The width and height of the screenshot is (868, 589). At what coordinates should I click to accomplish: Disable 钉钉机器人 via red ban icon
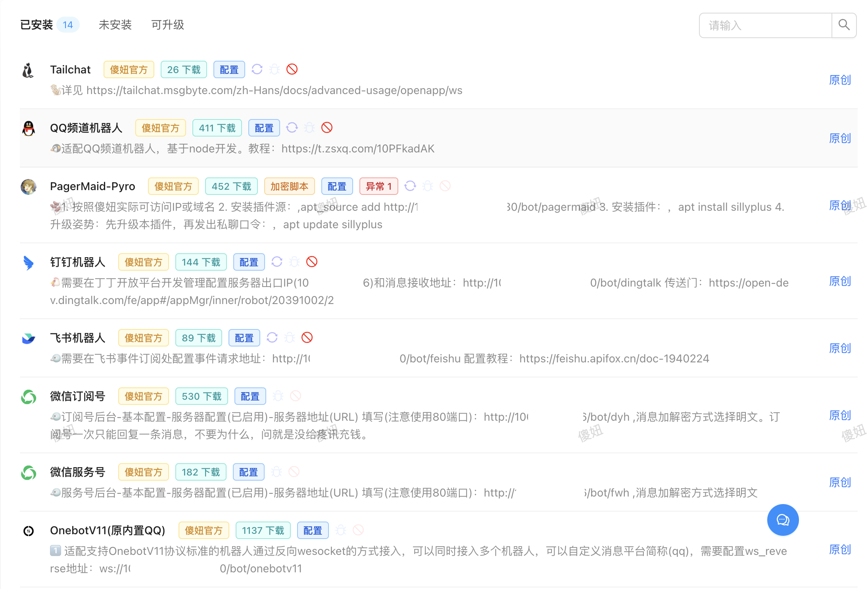(x=312, y=262)
